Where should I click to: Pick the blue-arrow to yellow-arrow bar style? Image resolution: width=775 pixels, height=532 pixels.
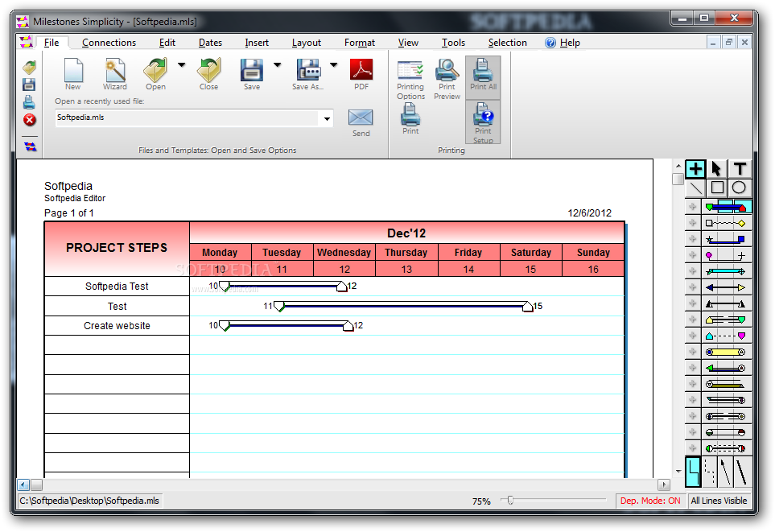coord(726,287)
